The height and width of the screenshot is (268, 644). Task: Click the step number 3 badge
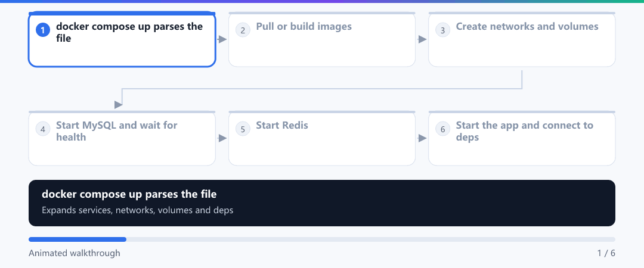(x=442, y=30)
